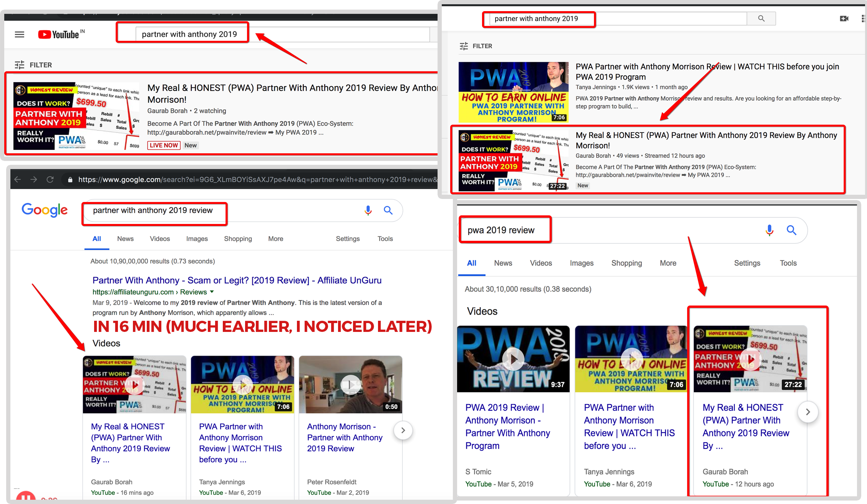Click 'Anthony Morrison - Partner with Anthony 2019 Review' title
The image size is (867, 504).
pos(345,438)
